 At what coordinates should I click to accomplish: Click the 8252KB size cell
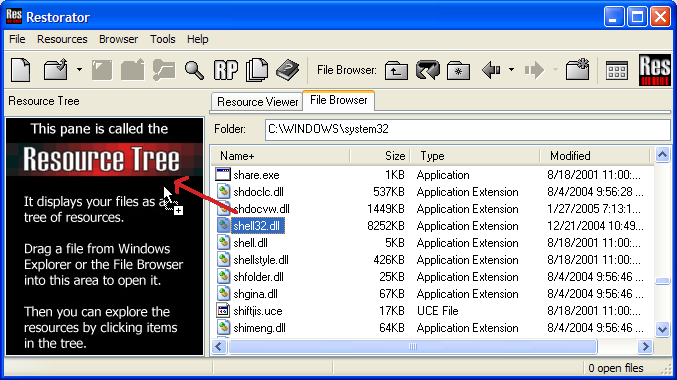tap(386, 226)
